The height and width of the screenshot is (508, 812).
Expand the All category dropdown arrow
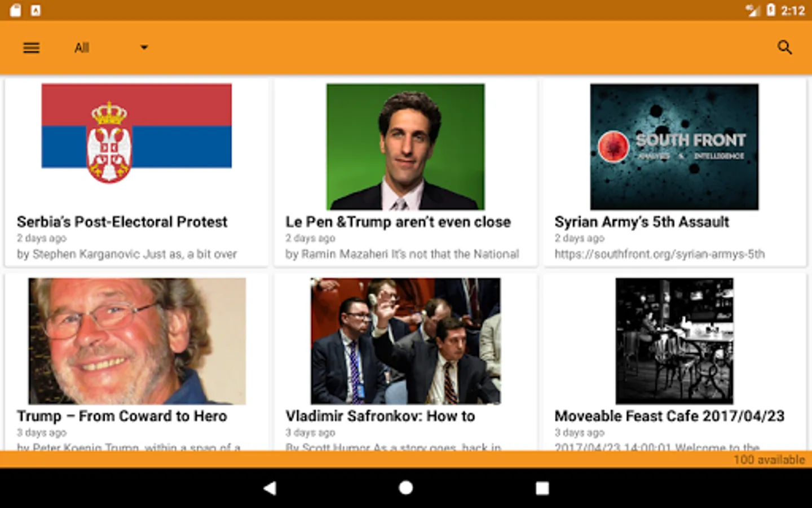[x=144, y=47]
